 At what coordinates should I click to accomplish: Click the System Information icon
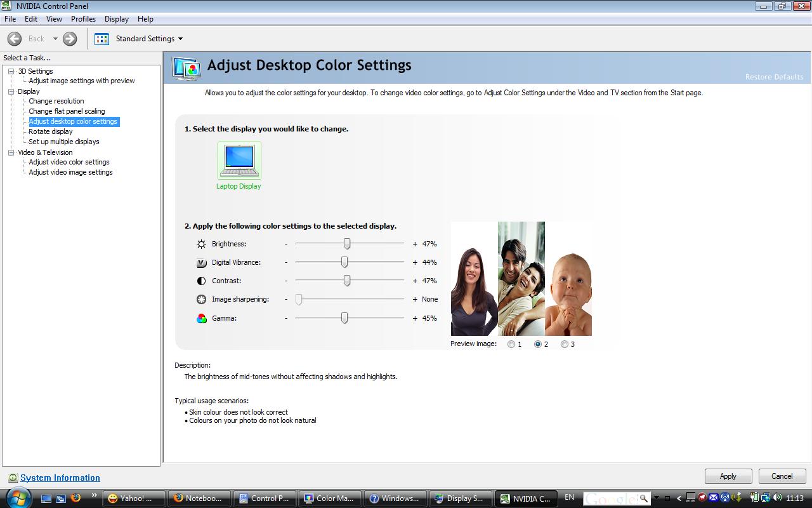(x=13, y=478)
